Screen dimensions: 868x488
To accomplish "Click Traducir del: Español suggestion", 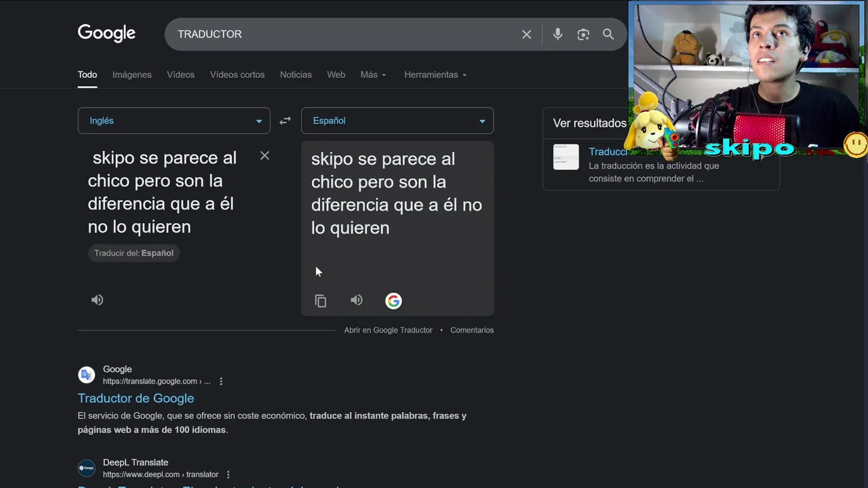I will pyautogui.click(x=134, y=253).
